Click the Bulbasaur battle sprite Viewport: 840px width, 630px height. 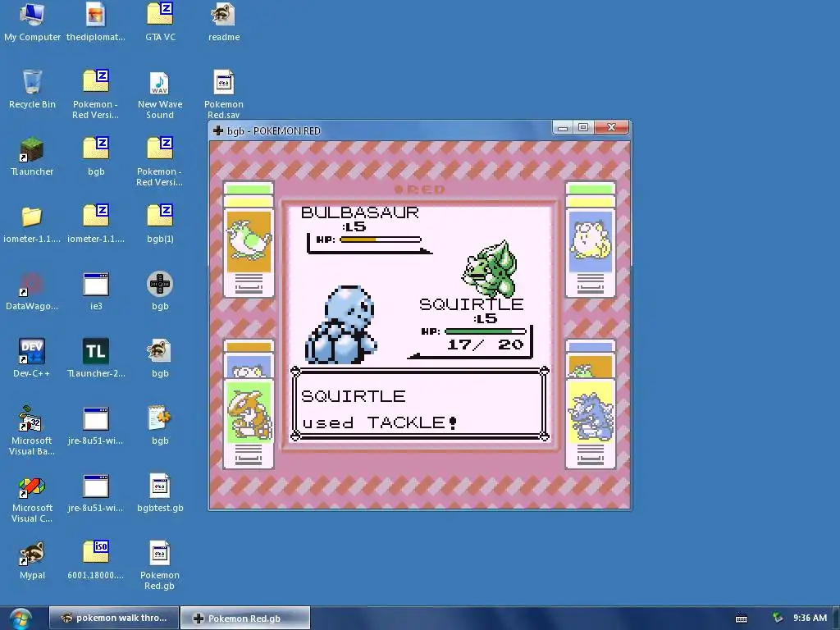490,269
